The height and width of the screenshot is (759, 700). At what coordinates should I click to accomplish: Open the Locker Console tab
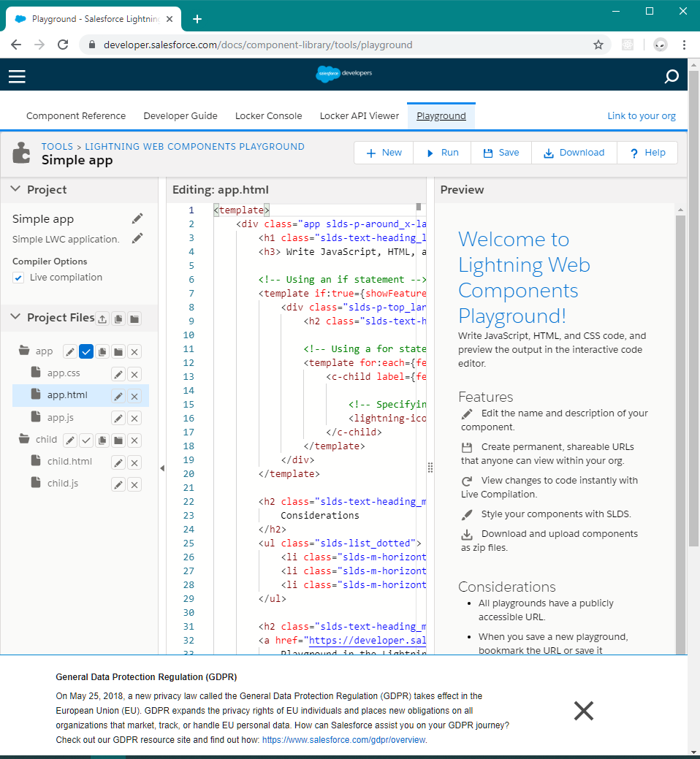tap(269, 115)
